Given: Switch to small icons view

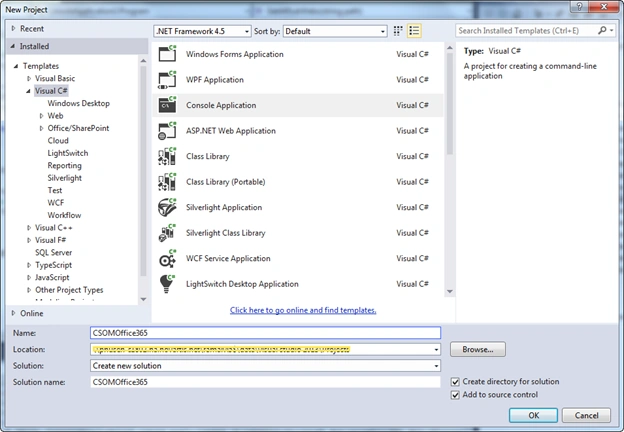Looking at the screenshot, I should pyautogui.click(x=398, y=31).
